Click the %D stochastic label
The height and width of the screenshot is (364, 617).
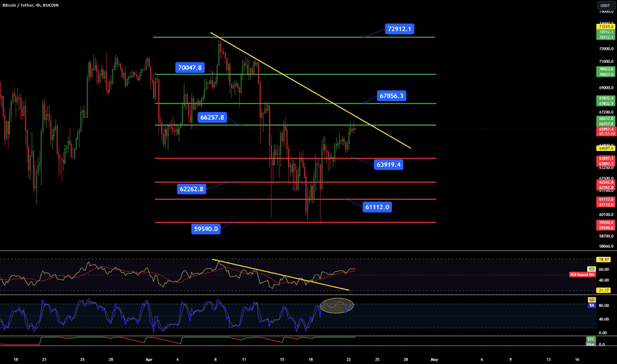[x=591, y=300]
